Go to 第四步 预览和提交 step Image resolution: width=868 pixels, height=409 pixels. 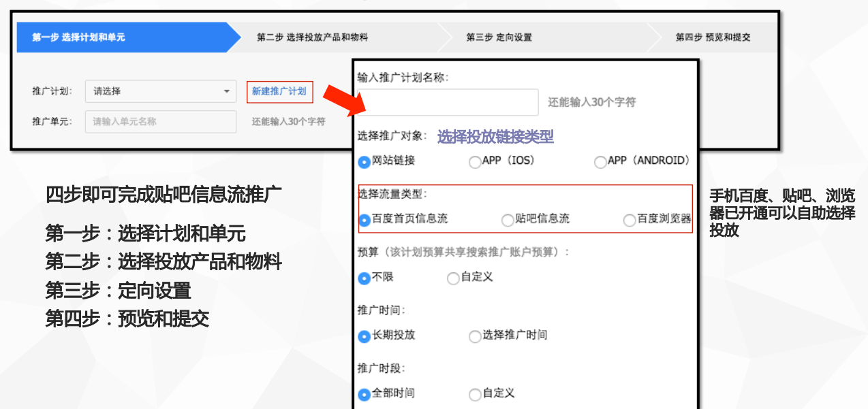pyautogui.click(x=713, y=37)
